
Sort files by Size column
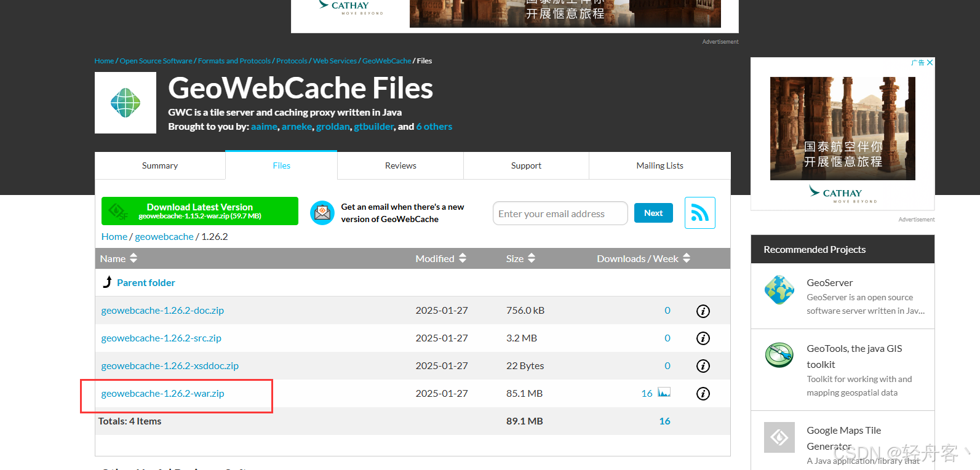pyautogui.click(x=520, y=258)
